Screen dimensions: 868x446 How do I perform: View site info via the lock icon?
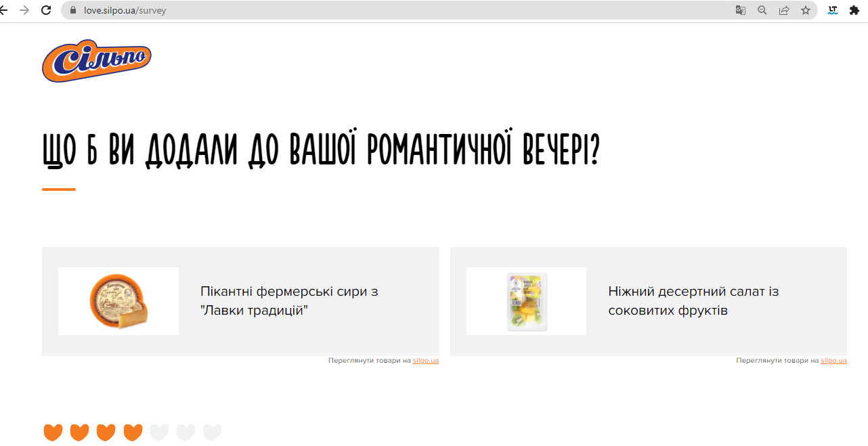coord(73,10)
